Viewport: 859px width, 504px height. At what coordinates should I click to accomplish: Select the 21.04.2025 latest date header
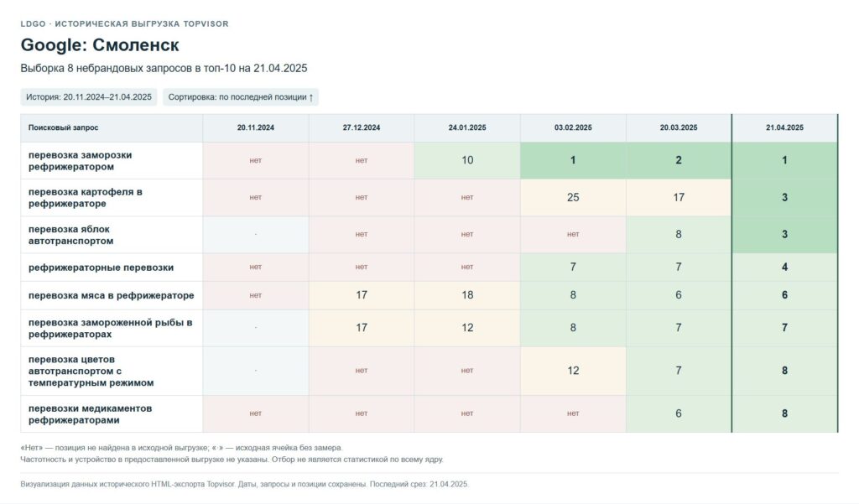coord(785,127)
